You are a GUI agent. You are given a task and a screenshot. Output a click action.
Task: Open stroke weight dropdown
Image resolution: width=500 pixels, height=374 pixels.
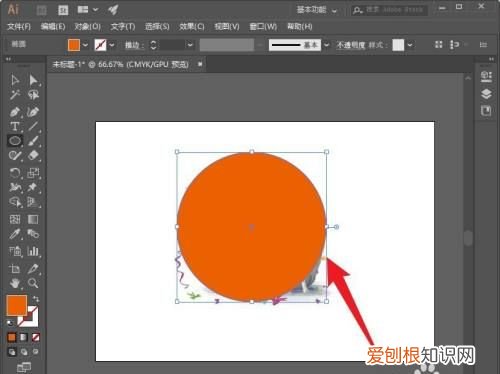(x=190, y=45)
